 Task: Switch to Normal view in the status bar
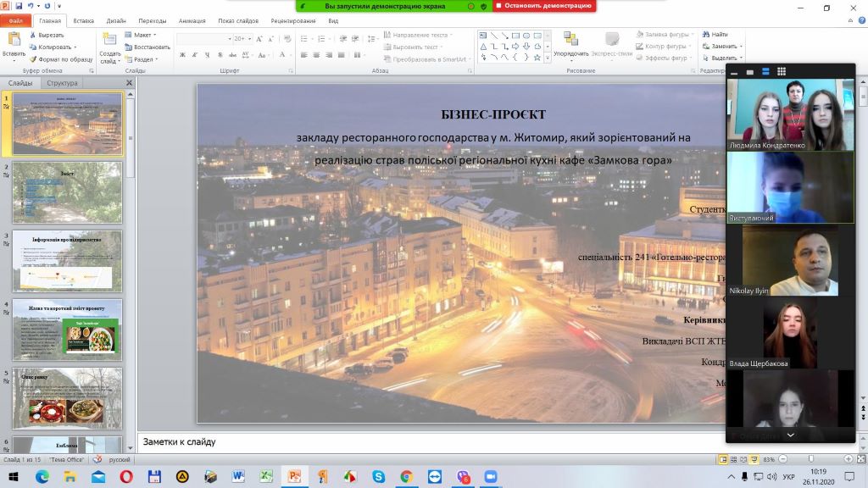tap(723, 459)
